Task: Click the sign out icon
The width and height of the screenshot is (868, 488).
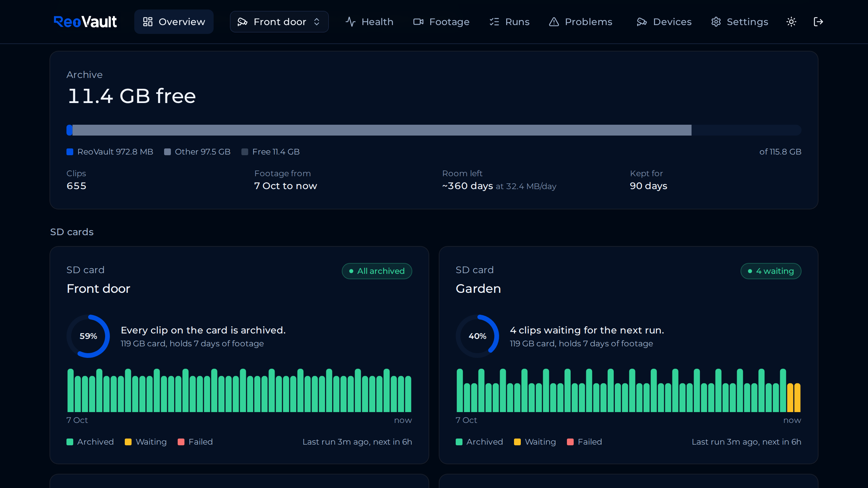Action: [818, 22]
